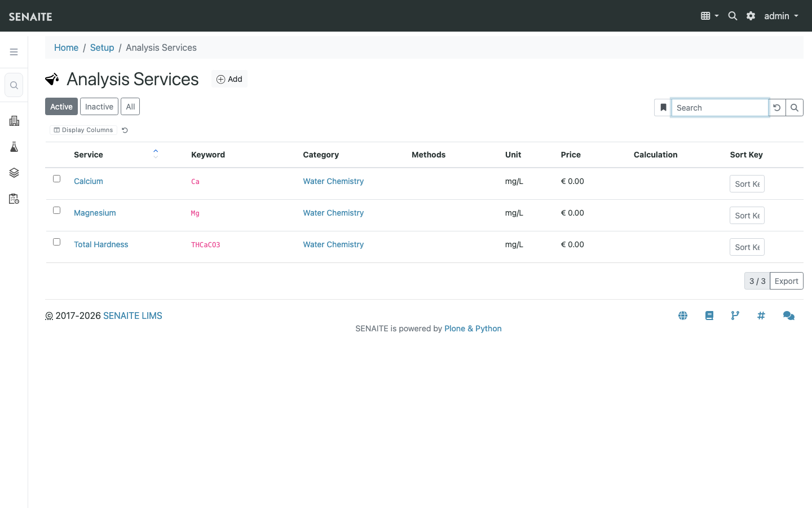Open the Magnesium service link

pyautogui.click(x=95, y=213)
